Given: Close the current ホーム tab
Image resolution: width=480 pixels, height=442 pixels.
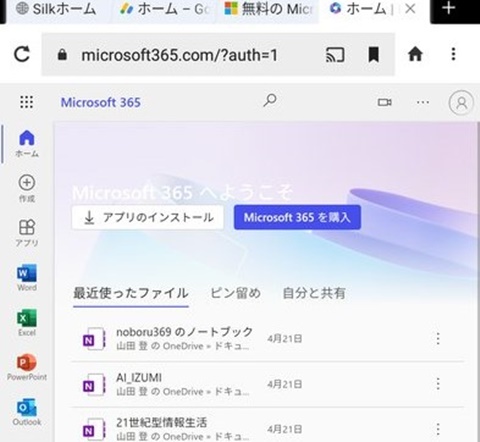Looking at the screenshot, I should tap(410, 9).
